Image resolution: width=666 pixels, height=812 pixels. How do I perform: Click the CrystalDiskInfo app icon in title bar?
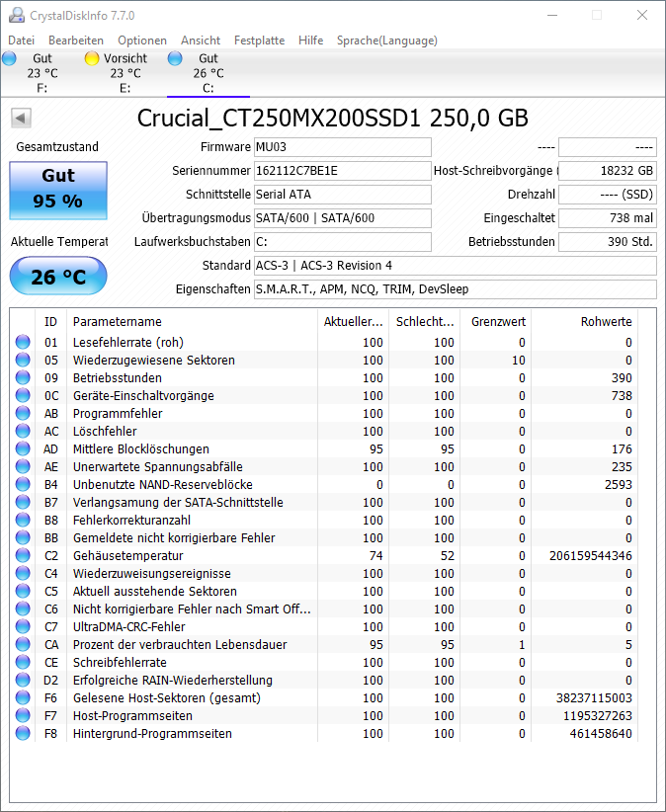(17, 16)
